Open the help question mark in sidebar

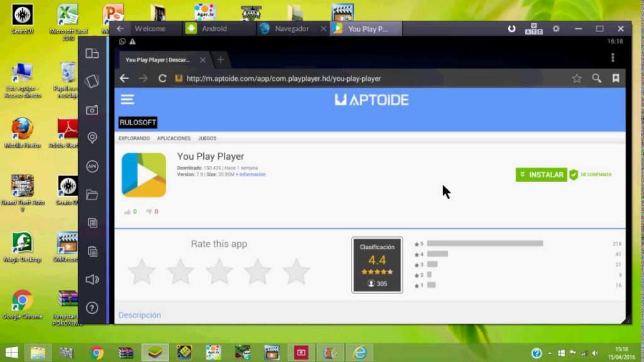(92, 308)
